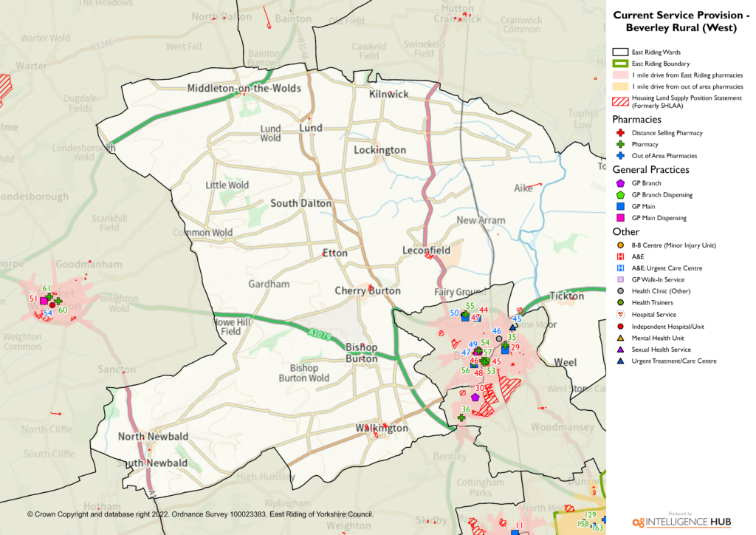Screen dimensions: 756x535
Task: Click the pink East Riding pharmacies drive swatch
Action: point(620,75)
